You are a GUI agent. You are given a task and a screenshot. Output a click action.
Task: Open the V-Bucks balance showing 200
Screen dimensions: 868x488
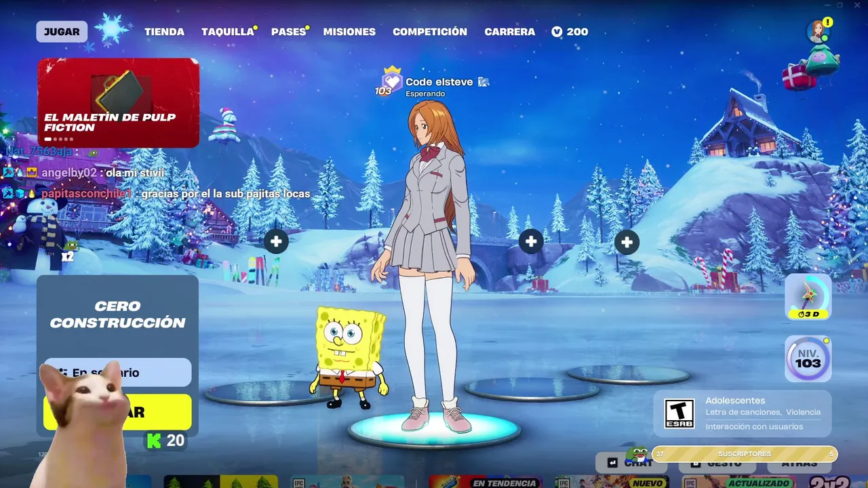[x=570, y=32]
